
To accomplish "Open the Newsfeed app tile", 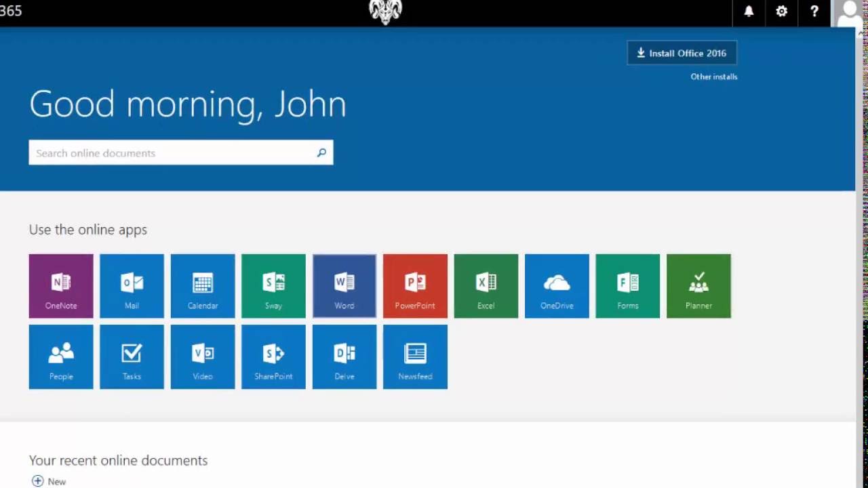I will [415, 357].
